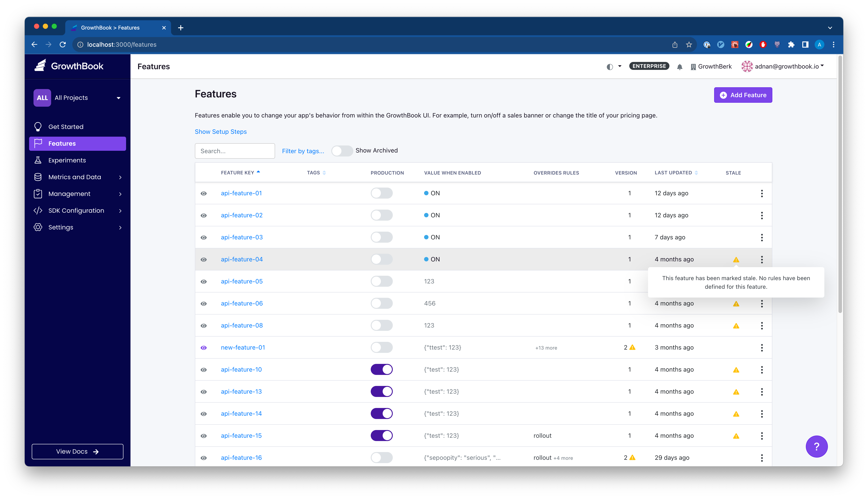The height and width of the screenshot is (499, 868).
Task: Click the Show Setup Steps link
Action: pos(221,131)
